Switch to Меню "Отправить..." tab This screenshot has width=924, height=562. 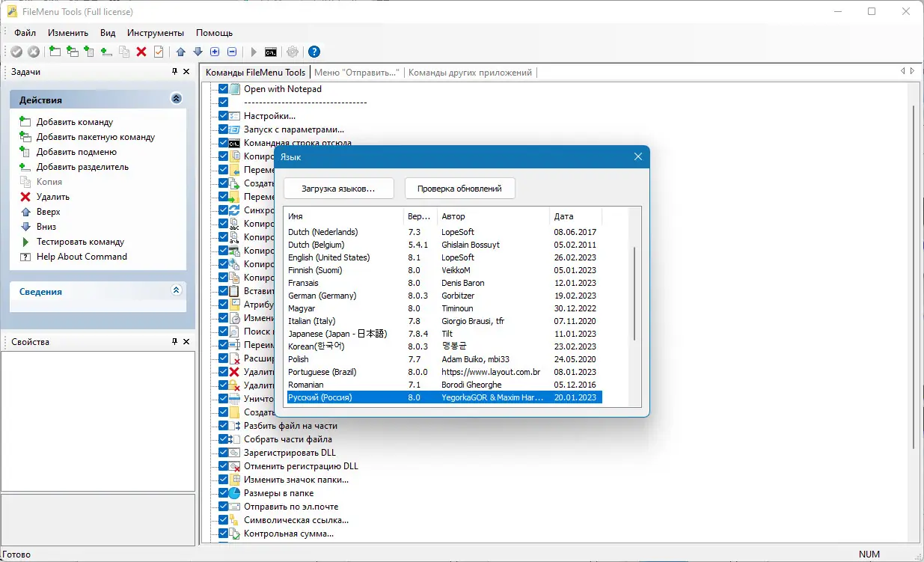[357, 73]
